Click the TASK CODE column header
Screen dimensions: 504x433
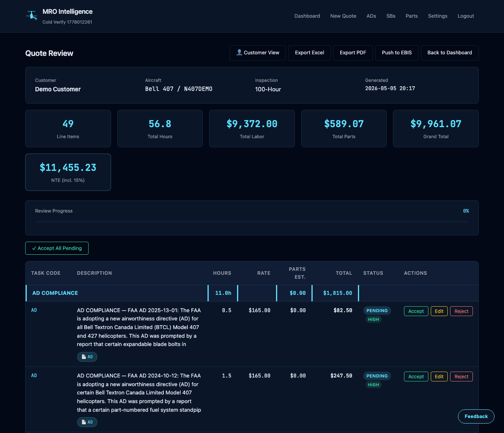(46, 273)
